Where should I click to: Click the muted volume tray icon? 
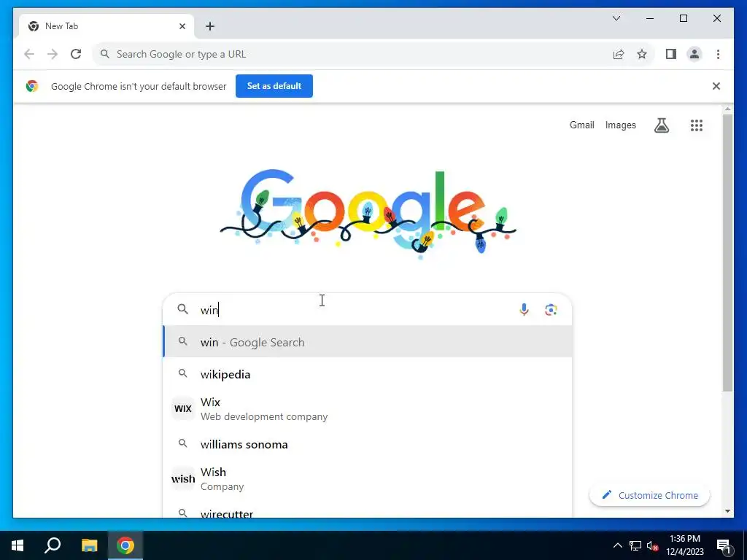(653, 545)
